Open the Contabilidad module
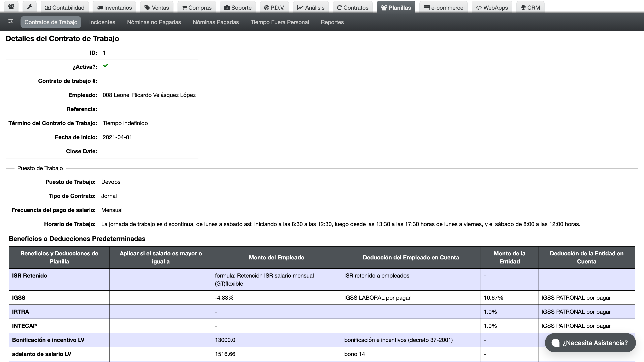The height and width of the screenshot is (362, 644). pyautogui.click(x=64, y=7)
